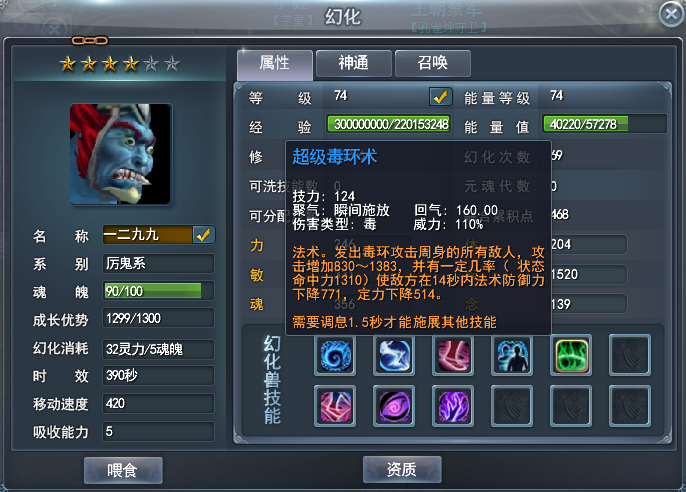The width and height of the screenshot is (686, 492).
Task: Select the red ribbon skill icon
Action: click(x=453, y=355)
